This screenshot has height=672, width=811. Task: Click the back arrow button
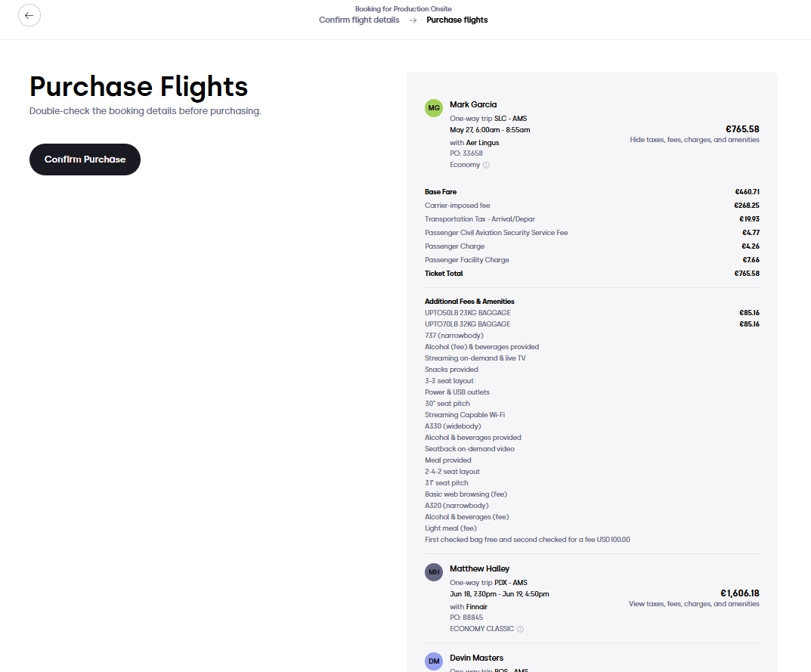pyautogui.click(x=29, y=16)
